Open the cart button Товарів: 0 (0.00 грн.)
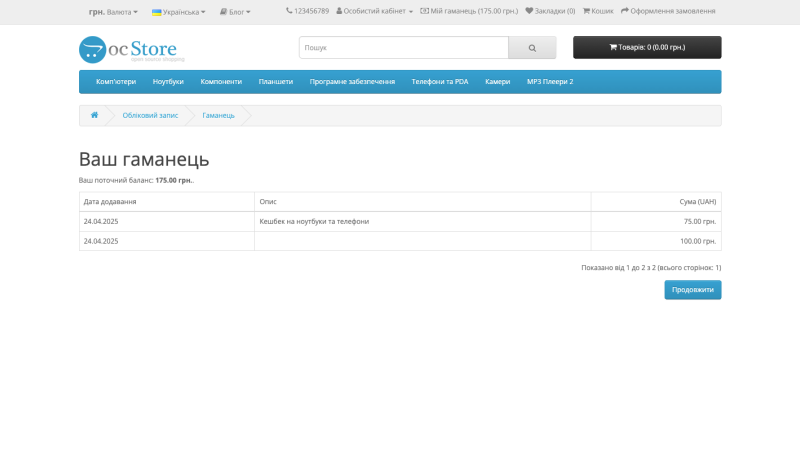This screenshot has width=800, height=450. pos(647,47)
